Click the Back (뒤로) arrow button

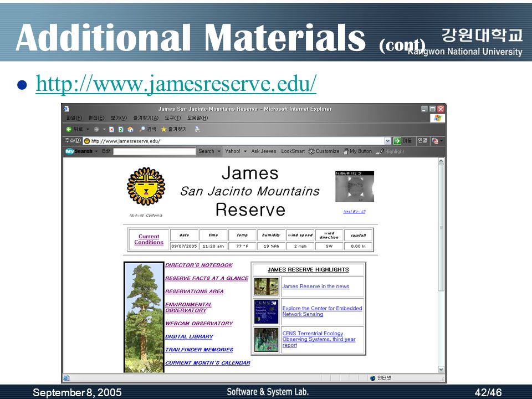tap(74, 129)
